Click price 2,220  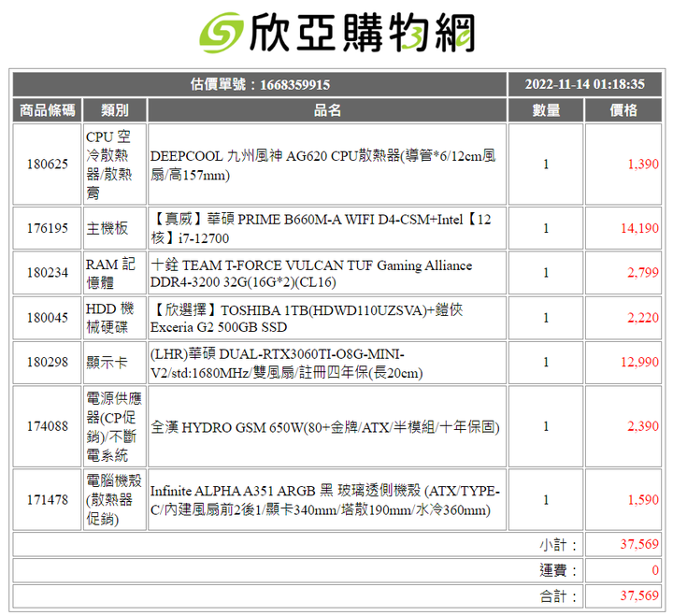643,318
